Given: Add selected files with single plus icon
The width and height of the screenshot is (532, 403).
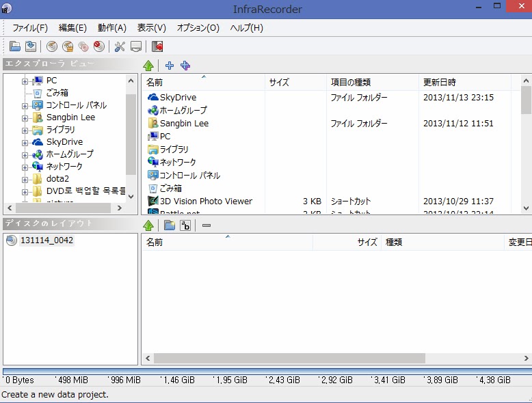Looking at the screenshot, I should (170, 66).
